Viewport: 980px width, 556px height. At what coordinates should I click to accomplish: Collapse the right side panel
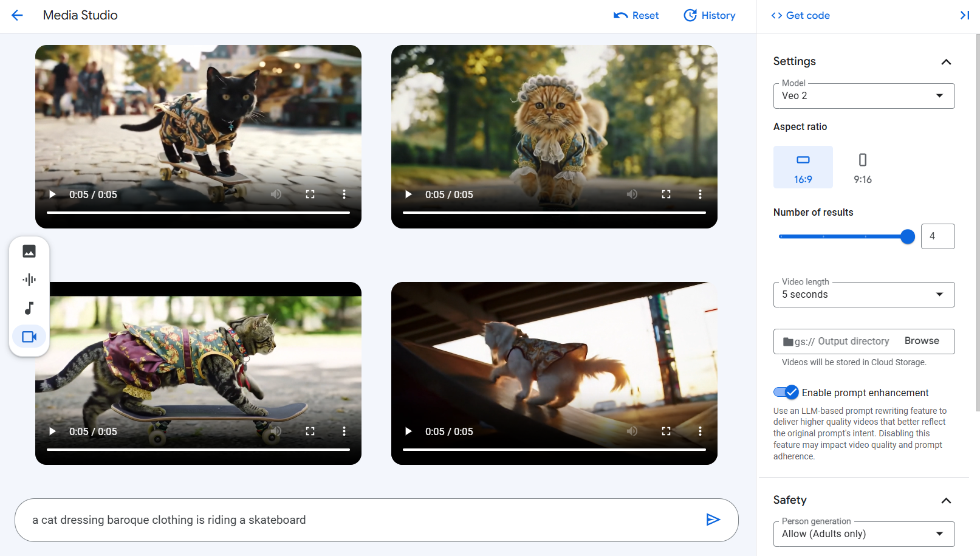coord(964,15)
